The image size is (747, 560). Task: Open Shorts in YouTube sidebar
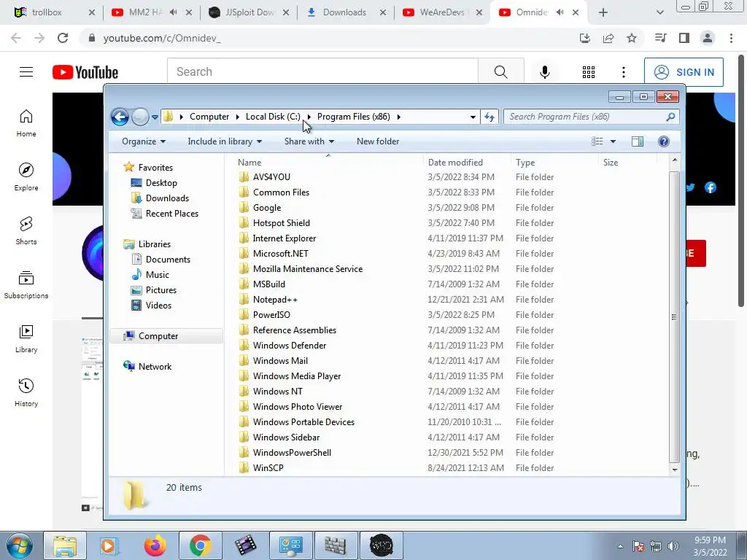(26, 231)
